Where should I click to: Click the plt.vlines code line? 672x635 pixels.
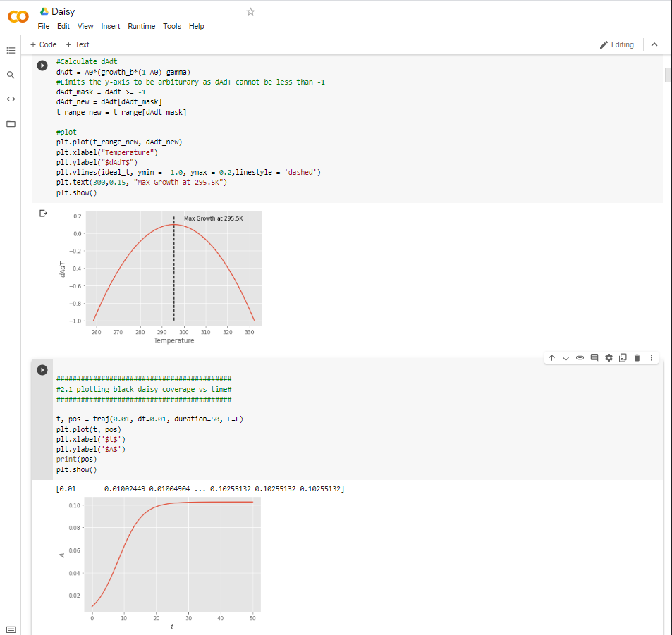(188, 172)
